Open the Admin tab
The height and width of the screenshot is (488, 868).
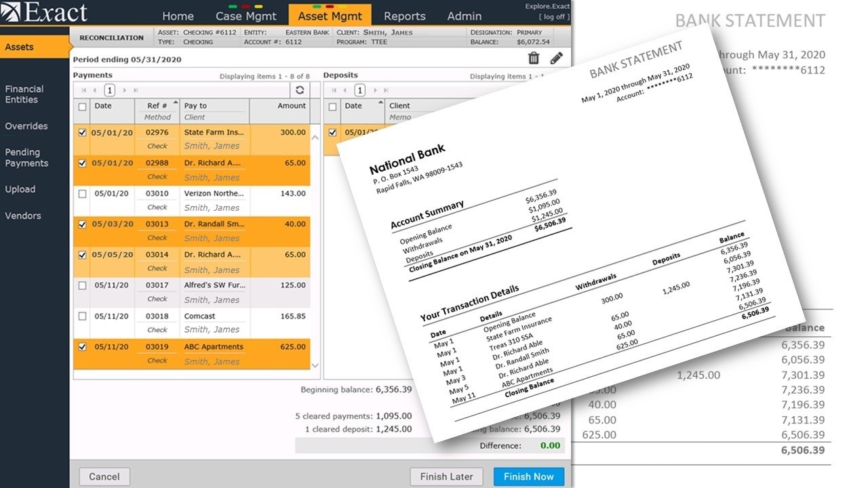click(465, 16)
